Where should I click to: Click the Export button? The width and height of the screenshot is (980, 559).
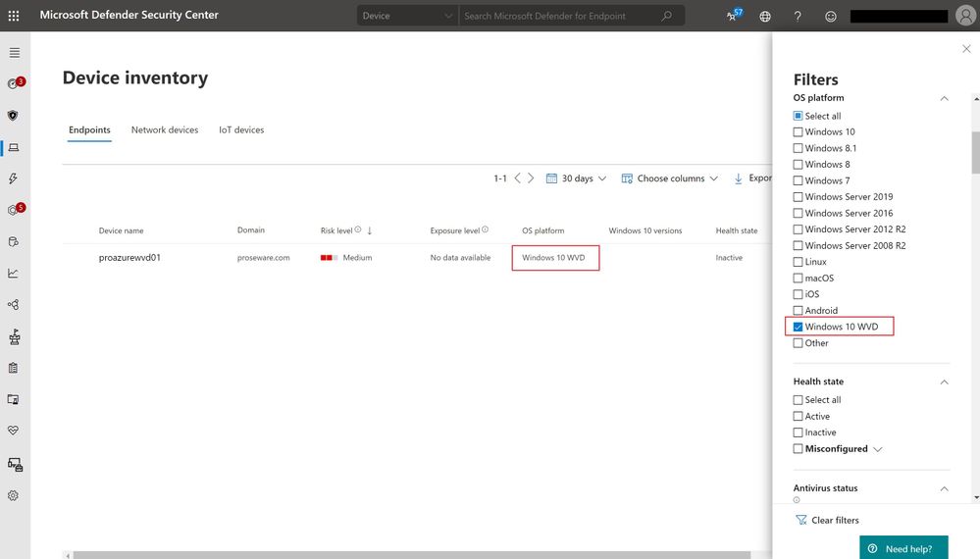[752, 178]
